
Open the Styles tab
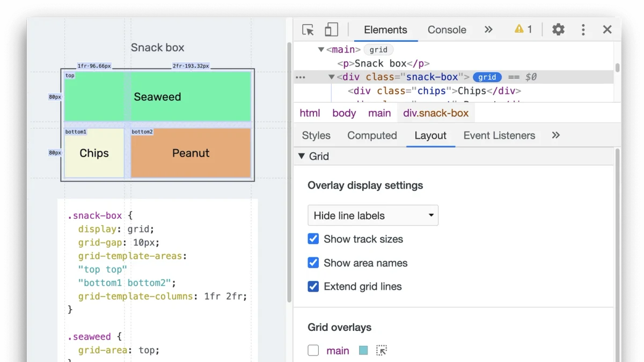pos(316,136)
